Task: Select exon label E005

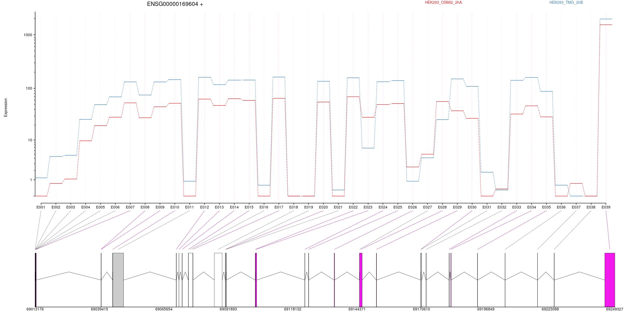Action: pos(100,207)
